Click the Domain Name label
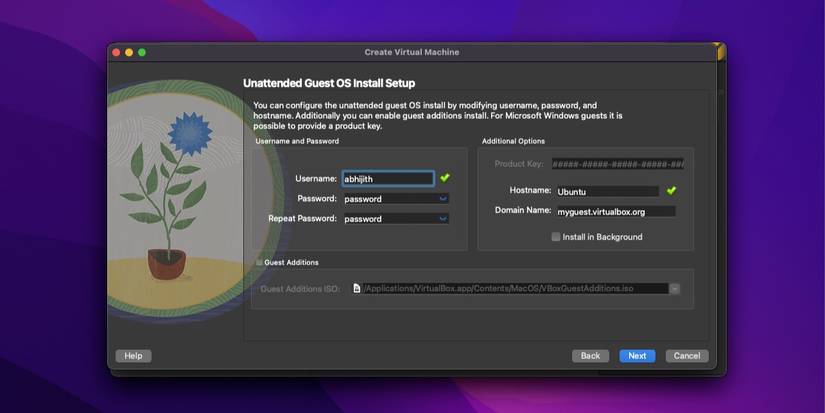Screen dimensions: 825x413 pos(522,210)
